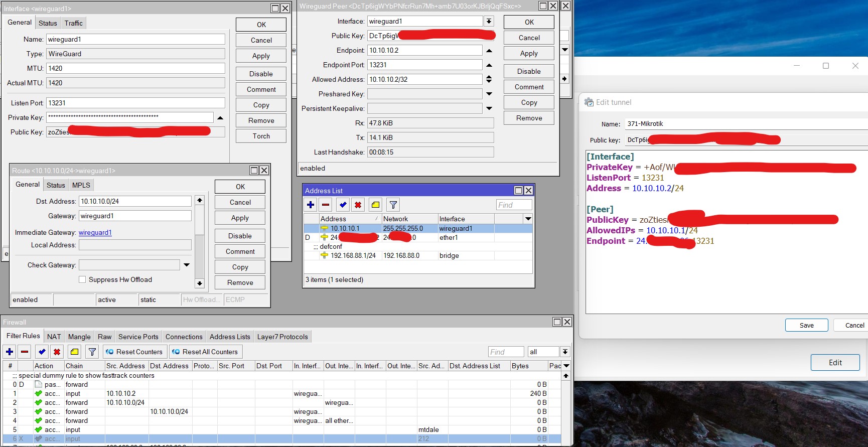Image resolution: width=868 pixels, height=447 pixels.
Task: Switch to Traffic tab in Interface window
Action: pos(73,23)
